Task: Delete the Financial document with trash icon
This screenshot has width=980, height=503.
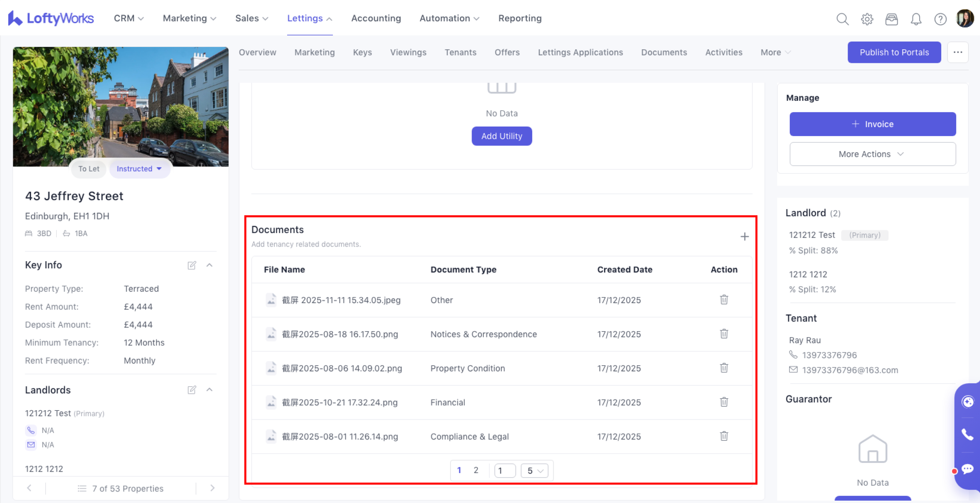Action: [x=724, y=402]
